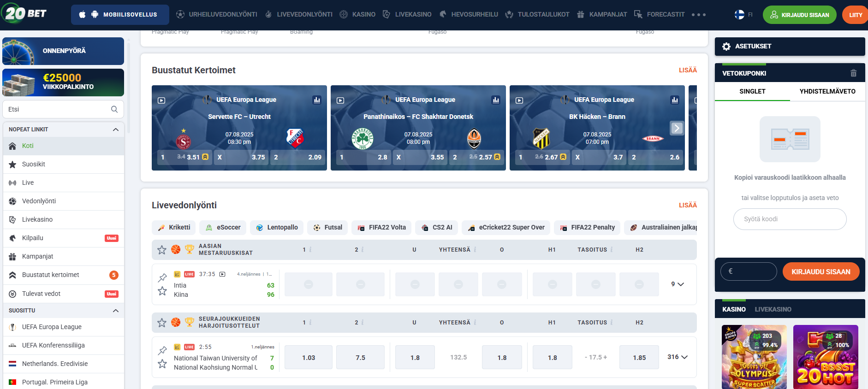Click the green Kirjaudu Sisaan header button
The image size is (868, 389).
[799, 15]
